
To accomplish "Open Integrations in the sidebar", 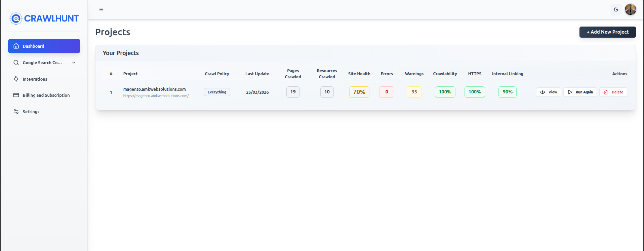I will pyautogui.click(x=44, y=79).
